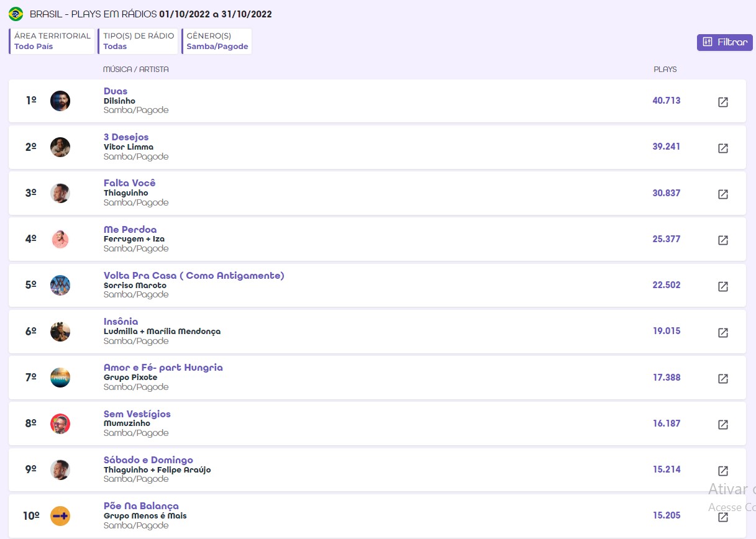Open the Filtrar filter button
Viewport: 756px width, 539px height.
pos(724,43)
